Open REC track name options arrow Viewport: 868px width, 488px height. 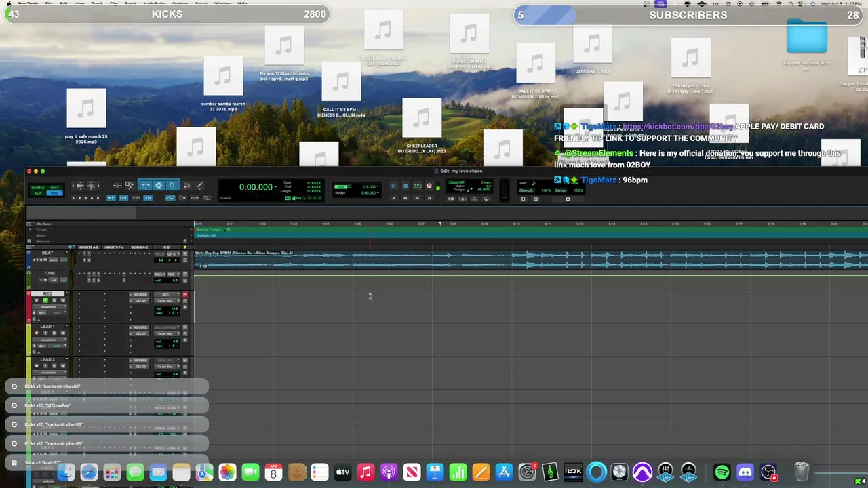coord(66,293)
